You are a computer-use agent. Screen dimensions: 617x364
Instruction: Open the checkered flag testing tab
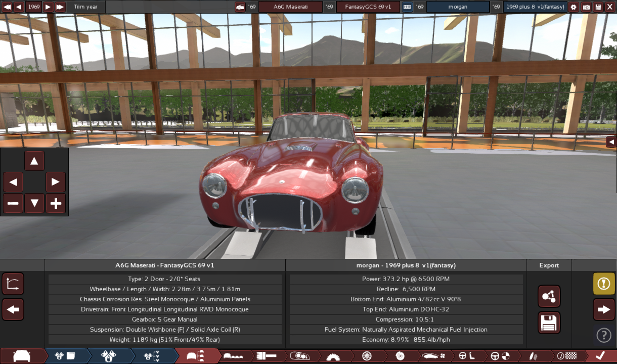[566, 356]
